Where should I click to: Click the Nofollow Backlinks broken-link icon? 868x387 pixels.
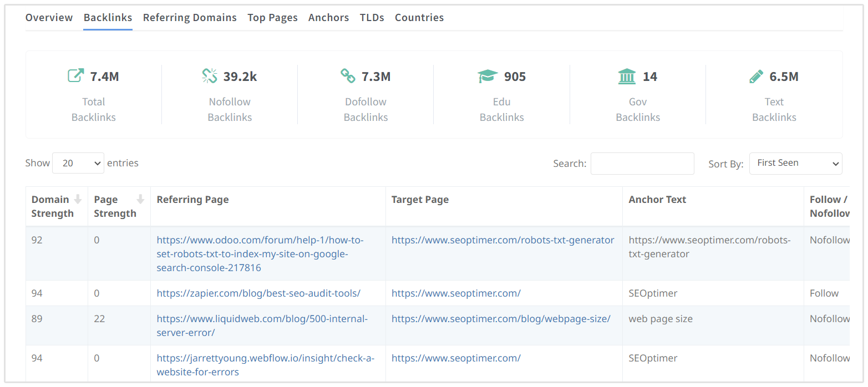point(210,76)
